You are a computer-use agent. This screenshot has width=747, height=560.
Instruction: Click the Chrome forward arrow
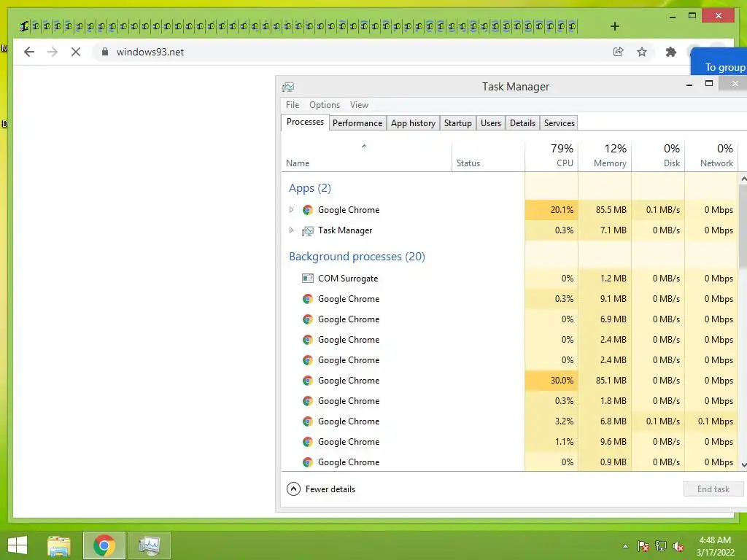point(53,52)
